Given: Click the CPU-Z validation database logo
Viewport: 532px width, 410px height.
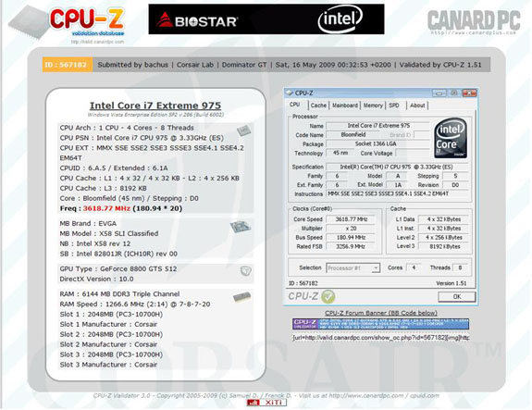Looking at the screenshot, I should (68, 23).
